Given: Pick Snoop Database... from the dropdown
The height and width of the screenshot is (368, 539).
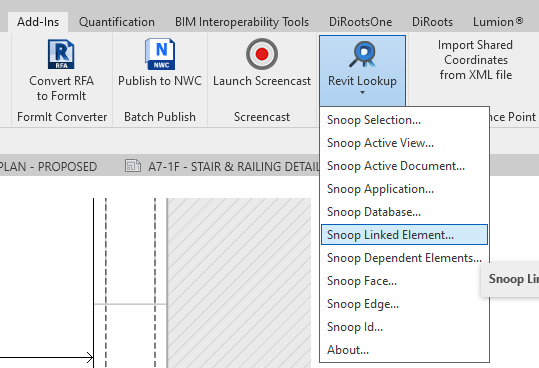Looking at the screenshot, I should click(405, 212).
